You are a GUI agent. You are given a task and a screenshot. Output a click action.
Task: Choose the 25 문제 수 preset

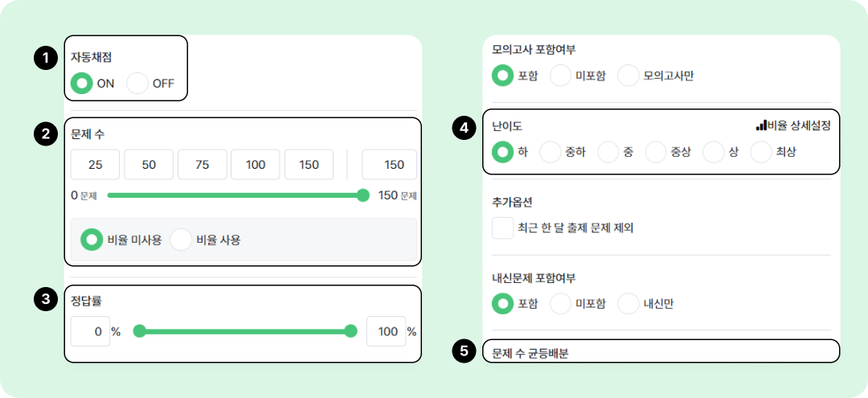(x=95, y=164)
